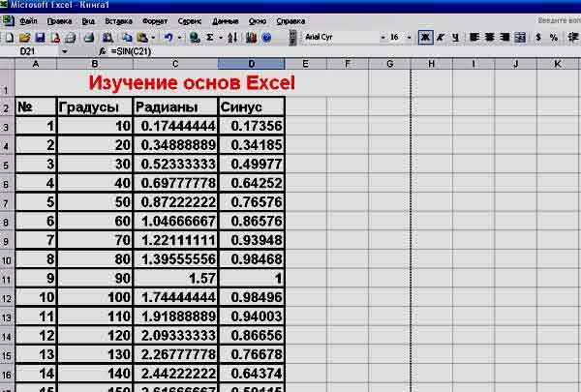Screen dimensions: 581x392
Task: Toggle center alignment
Action: click(x=489, y=38)
